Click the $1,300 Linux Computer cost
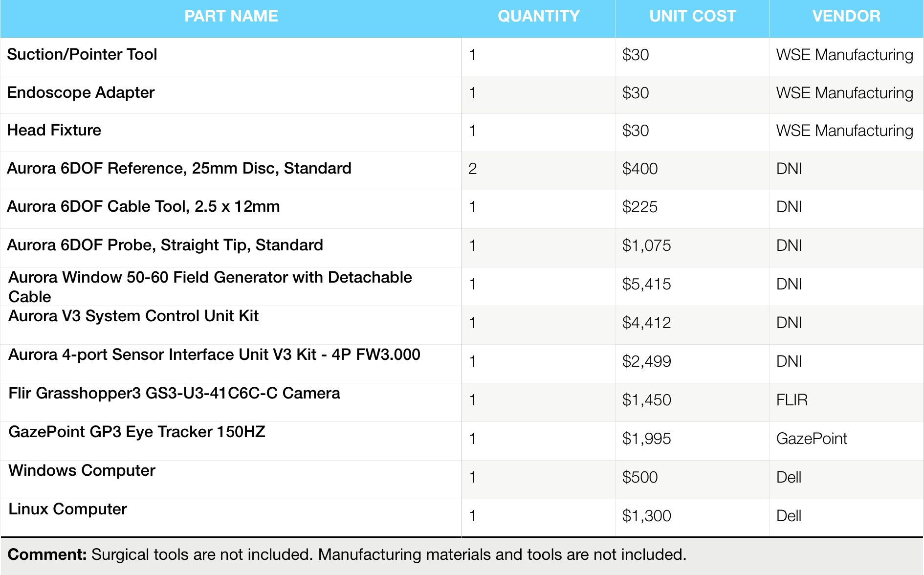This screenshot has height=575, width=924. coord(646,516)
